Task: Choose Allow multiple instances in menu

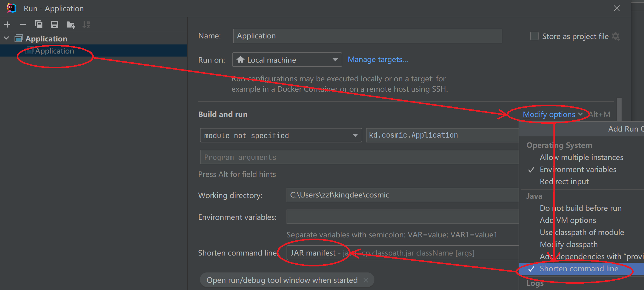Action: tap(581, 158)
